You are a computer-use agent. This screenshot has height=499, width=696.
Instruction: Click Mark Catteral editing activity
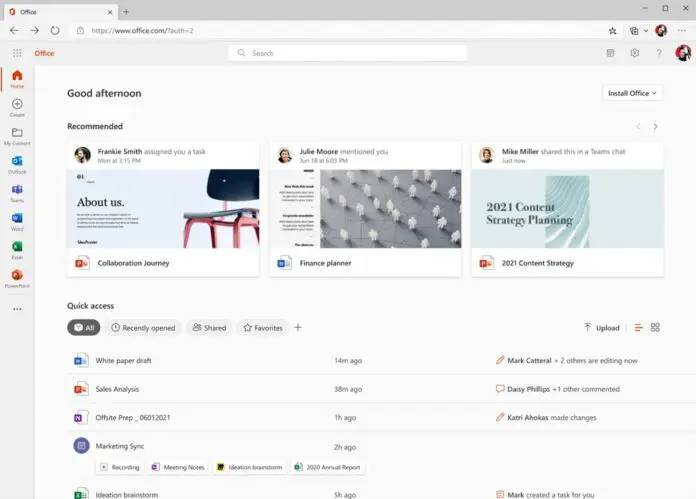pos(566,360)
